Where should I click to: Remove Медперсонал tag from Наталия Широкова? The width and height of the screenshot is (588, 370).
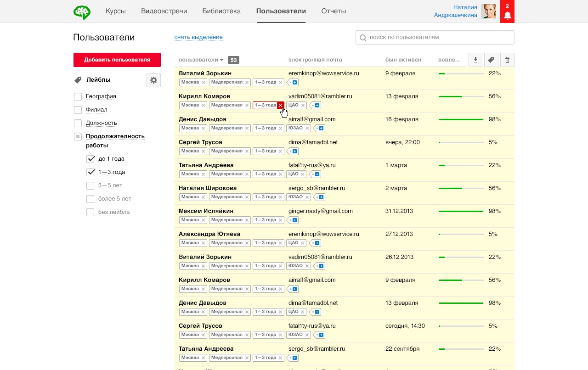tap(247, 197)
